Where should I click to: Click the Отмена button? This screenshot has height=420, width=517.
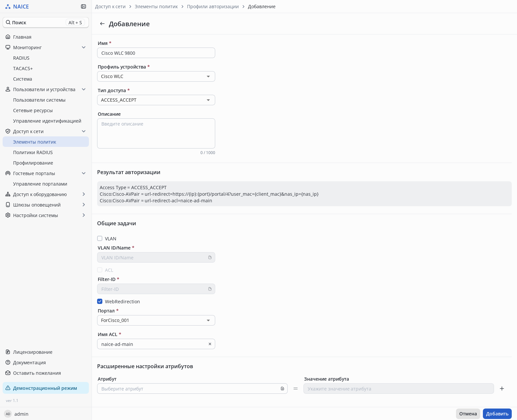coord(468,414)
